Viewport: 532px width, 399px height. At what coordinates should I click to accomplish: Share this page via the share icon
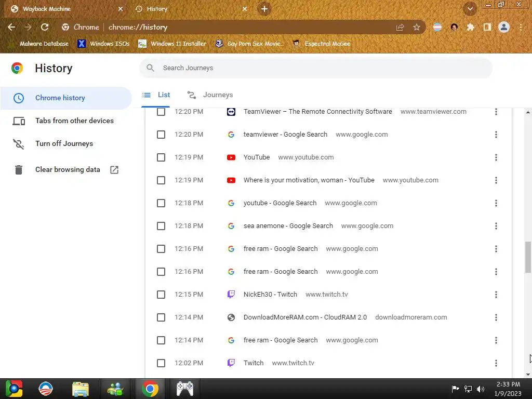point(400,27)
